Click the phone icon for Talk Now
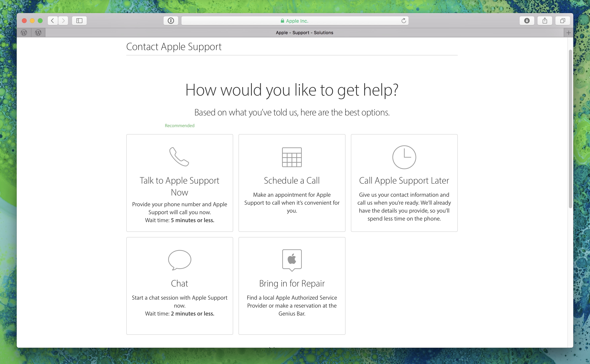 (x=179, y=157)
